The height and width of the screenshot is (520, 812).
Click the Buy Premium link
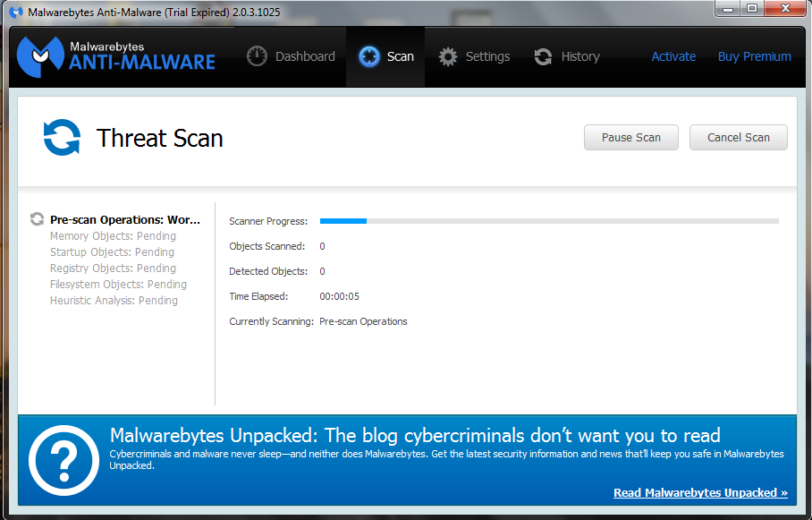click(754, 56)
